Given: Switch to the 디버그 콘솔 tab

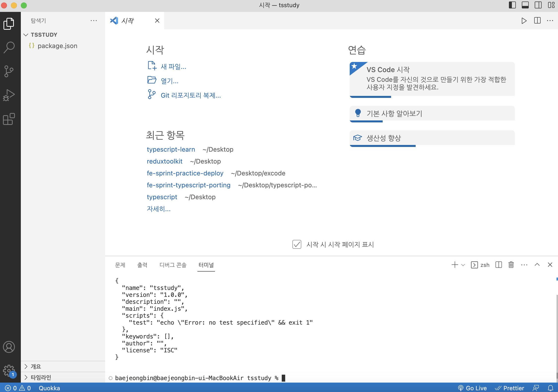Looking at the screenshot, I should click(x=173, y=265).
